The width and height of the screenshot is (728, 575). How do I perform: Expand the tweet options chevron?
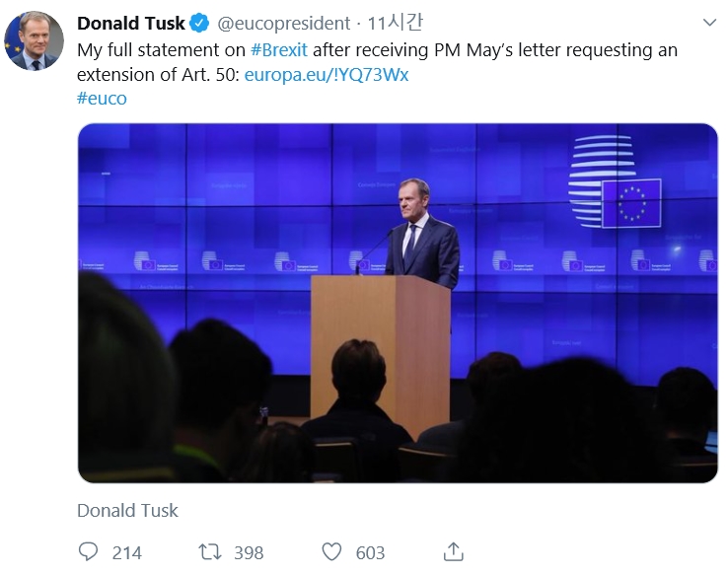coord(709,22)
